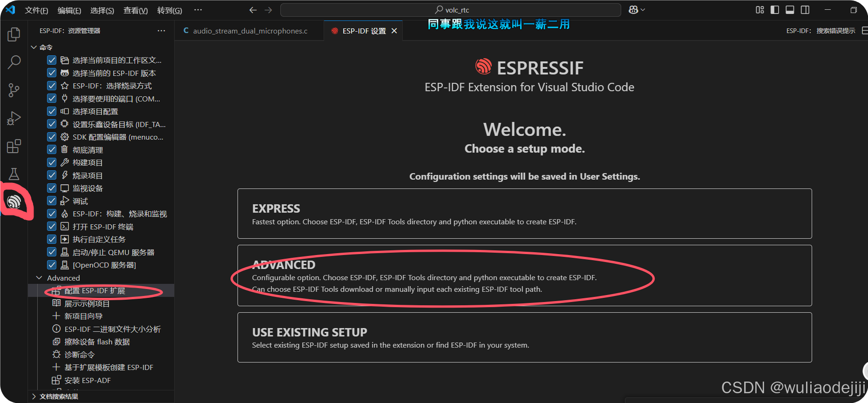Screen dimensions: 868x403
Task: Expand the 文档搜索结果 section
Action: click(34, 396)
